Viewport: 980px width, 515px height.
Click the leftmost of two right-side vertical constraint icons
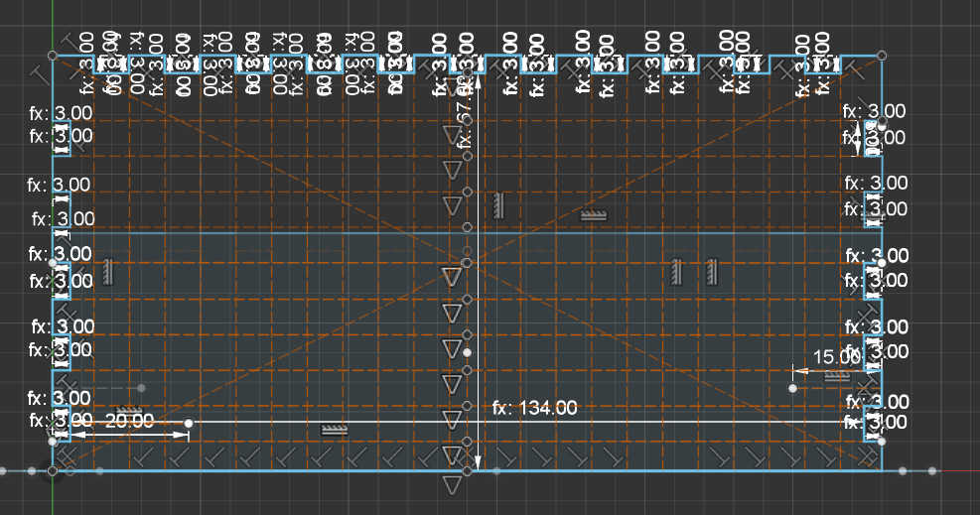tap(676, 271)
